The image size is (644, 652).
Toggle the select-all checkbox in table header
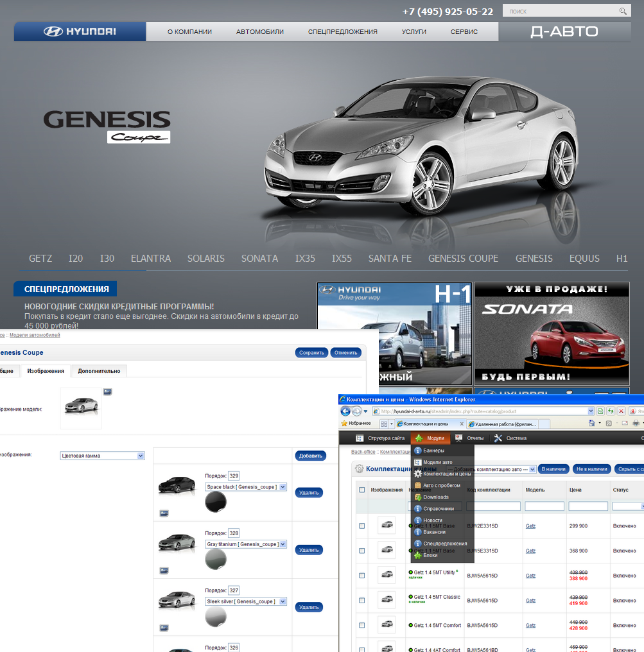pos(362,490)
